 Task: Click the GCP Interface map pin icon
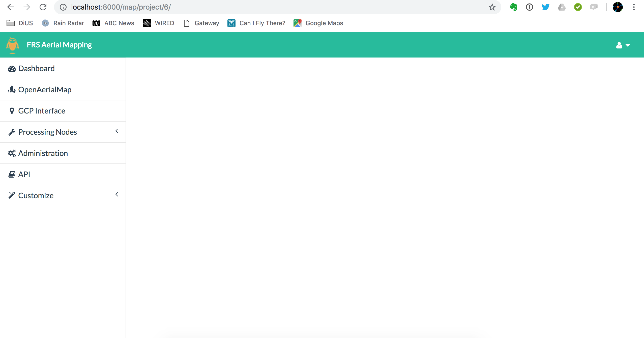pyautogui.click(x=12, y=110)
